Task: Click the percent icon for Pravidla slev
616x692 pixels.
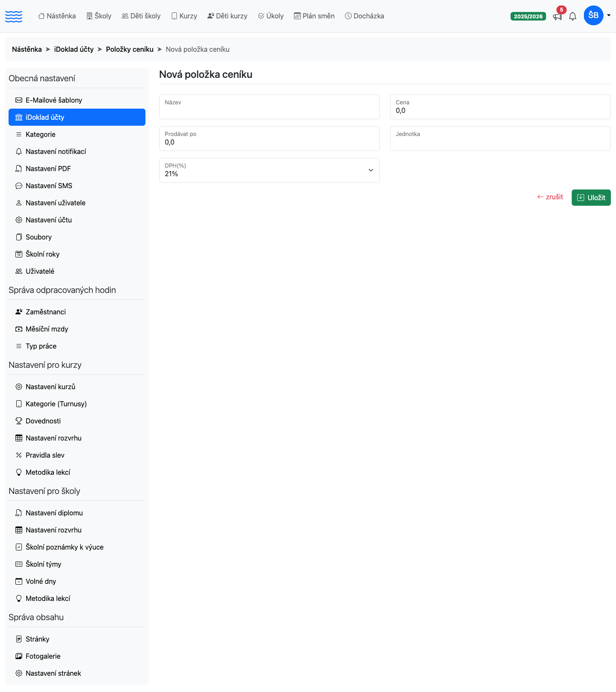Action: [x=19, y=455]
